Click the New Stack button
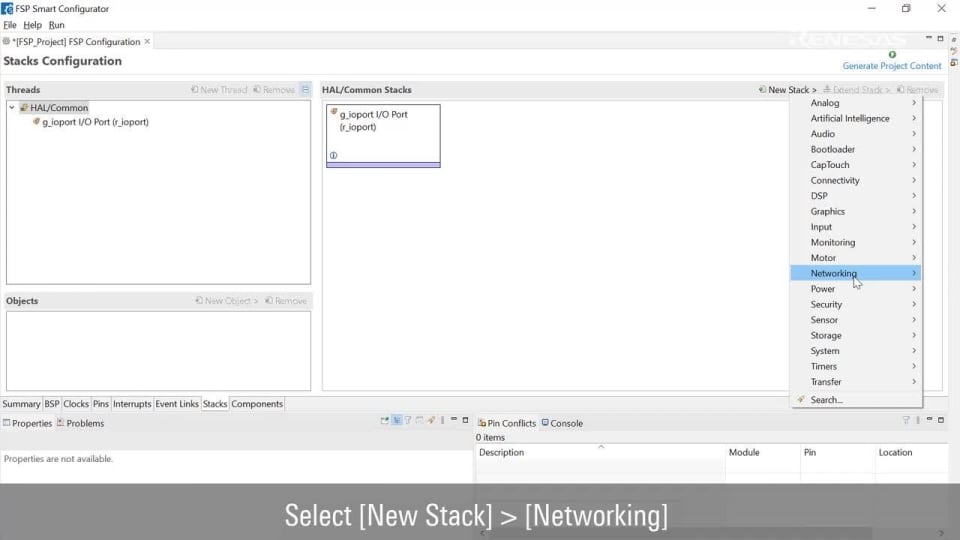Image resolution: width=960 pixels, height=540 pixels. click(x=787, y=89)
